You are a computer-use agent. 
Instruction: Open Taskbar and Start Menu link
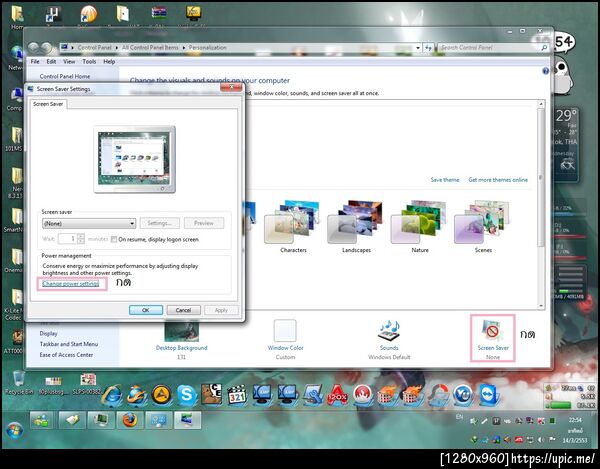(x=68, y=344)
